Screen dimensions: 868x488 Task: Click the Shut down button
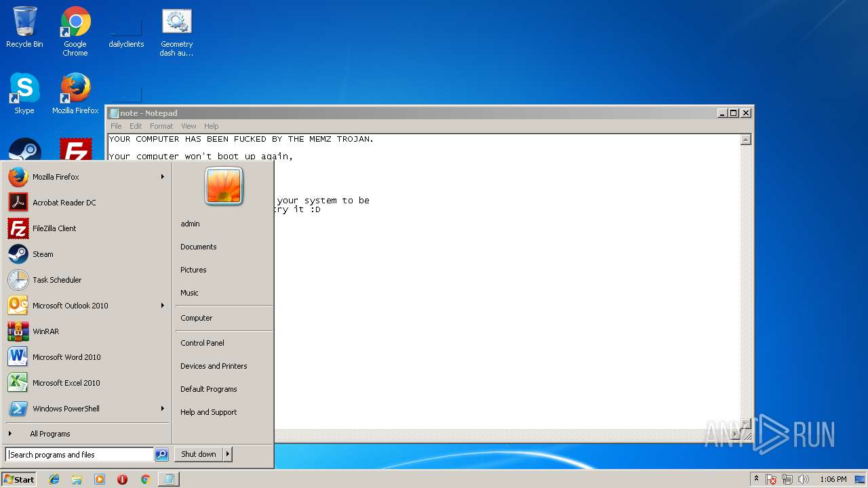(x=199, y=454)
